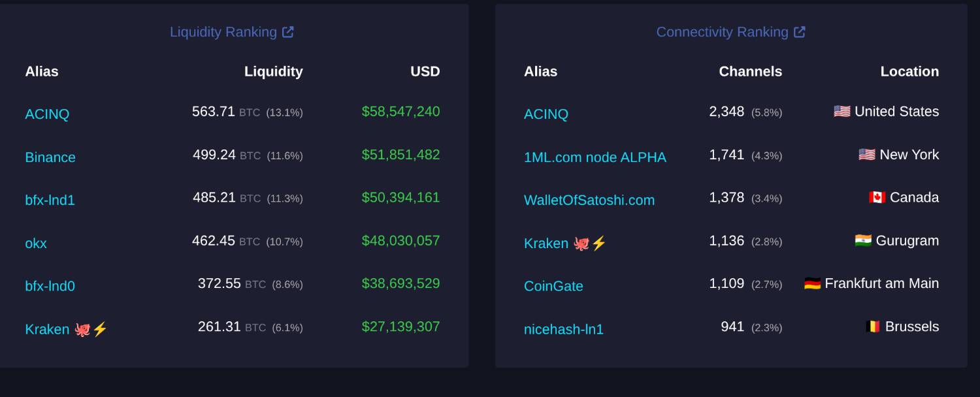
Task: Open bfx-lnd0 node details
Action: pos(50,286)
